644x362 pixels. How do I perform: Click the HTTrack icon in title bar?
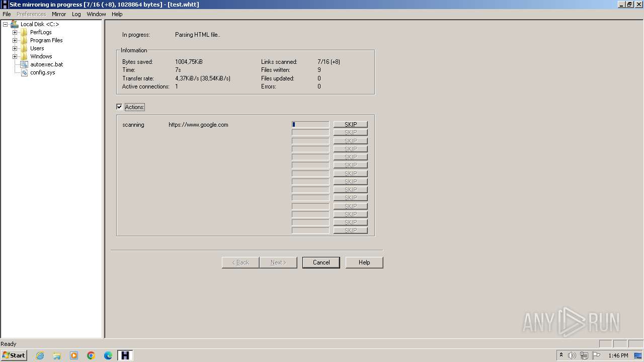[5, 4]
